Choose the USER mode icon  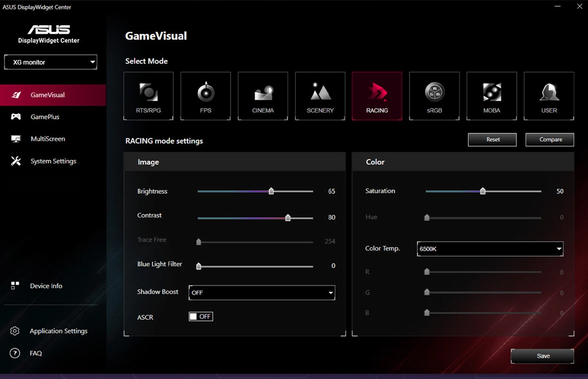(x=549, y=96)
